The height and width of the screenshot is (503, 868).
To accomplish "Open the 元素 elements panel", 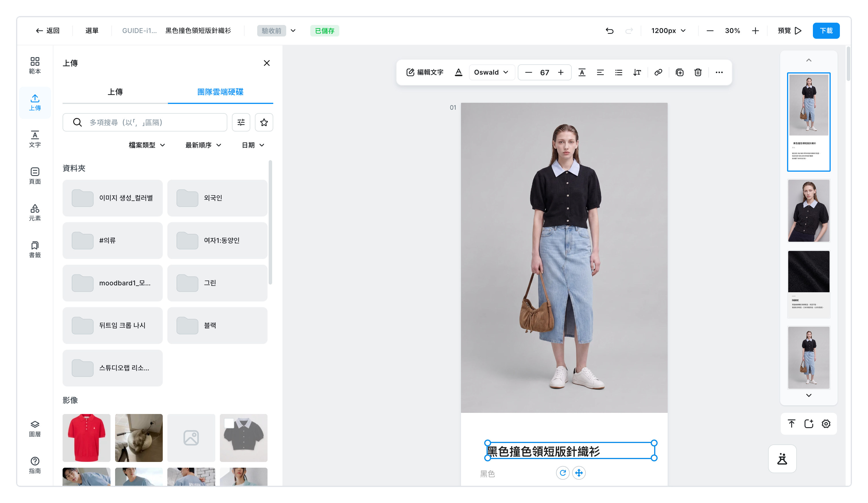I will click(35, 212).
